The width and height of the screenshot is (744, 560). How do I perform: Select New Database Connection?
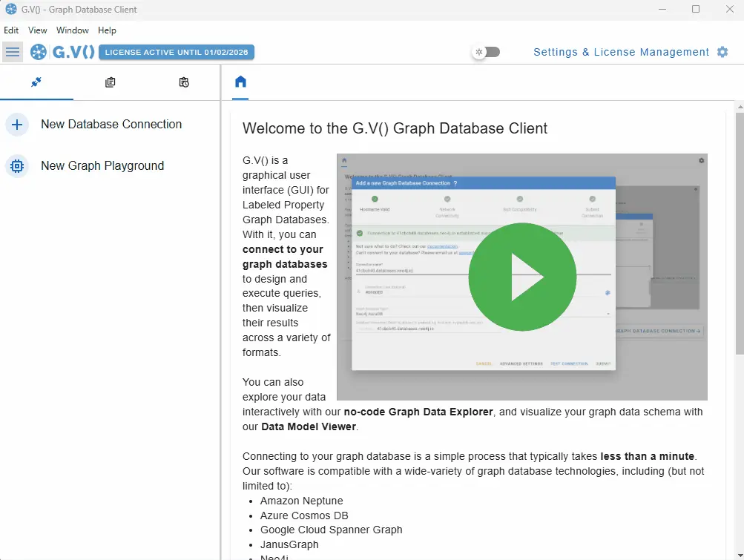tap(111, 125)
